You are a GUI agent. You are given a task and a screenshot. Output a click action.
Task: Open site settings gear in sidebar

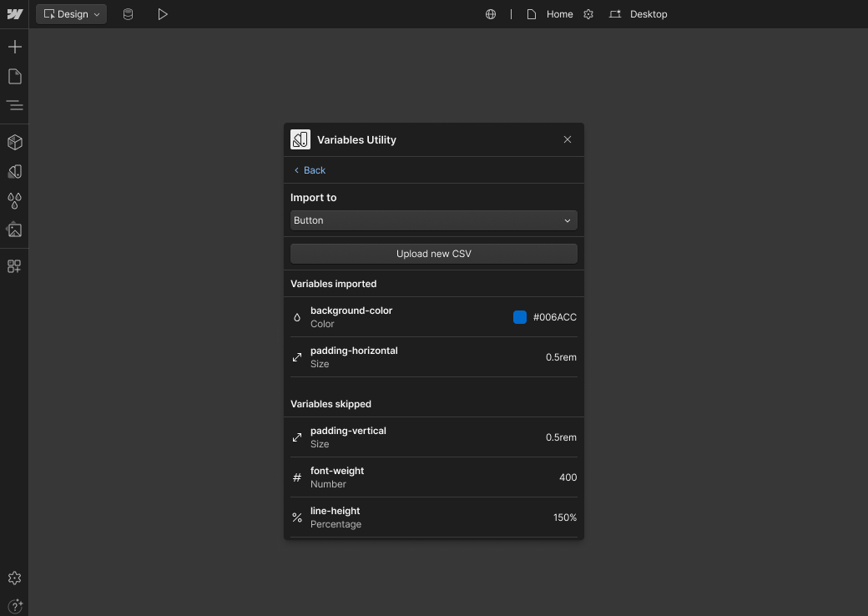point(14,578)
